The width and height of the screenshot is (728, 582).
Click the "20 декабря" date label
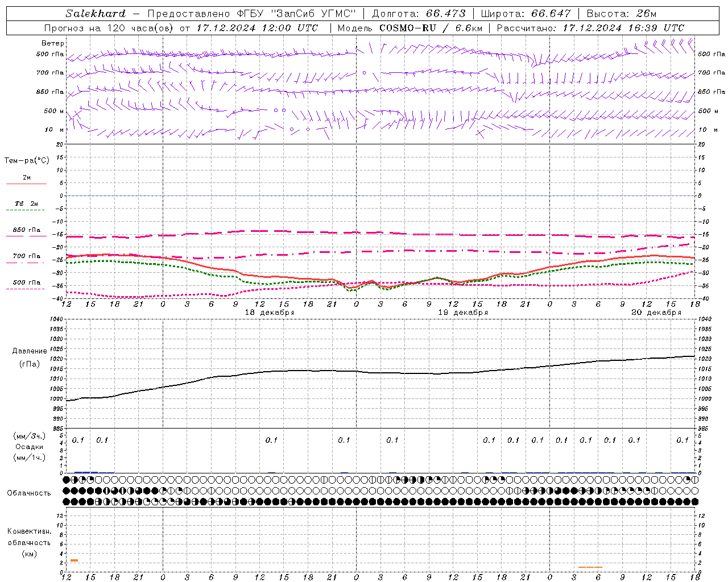pos(656,313)
